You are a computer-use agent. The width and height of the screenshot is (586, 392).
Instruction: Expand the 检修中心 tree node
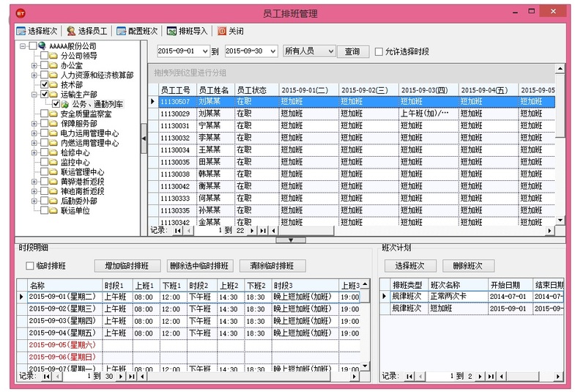click(x=34, y=152)
